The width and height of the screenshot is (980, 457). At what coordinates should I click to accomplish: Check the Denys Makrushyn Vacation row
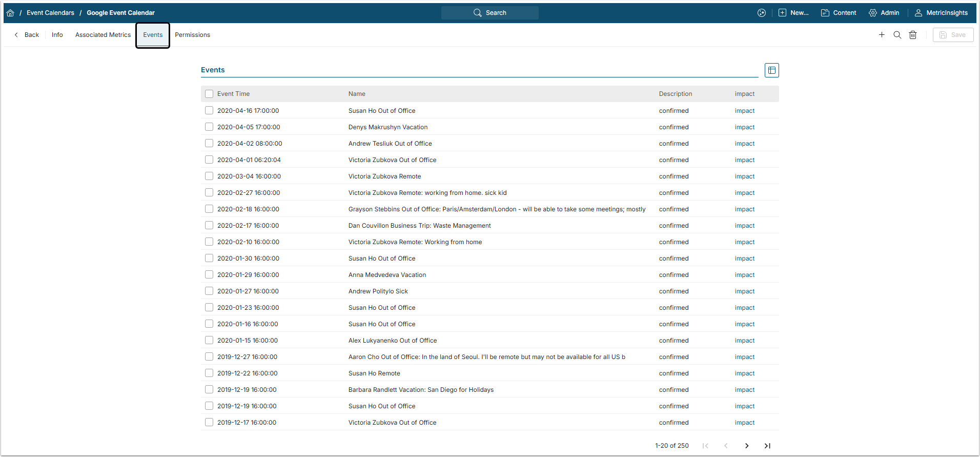click(209, 127)
